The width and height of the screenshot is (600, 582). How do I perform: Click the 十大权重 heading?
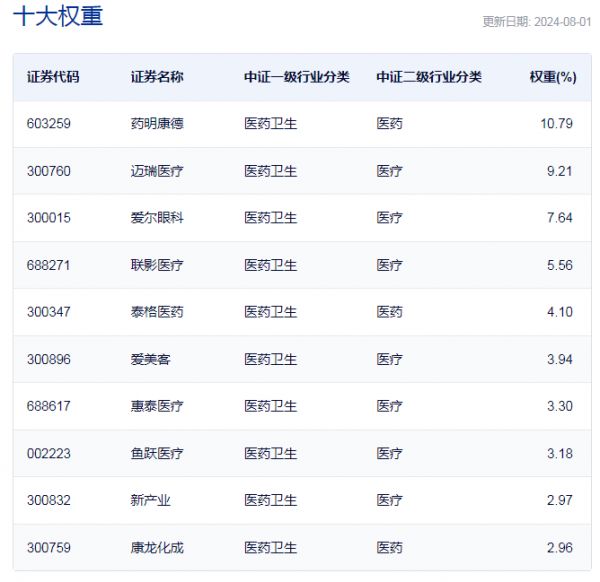click(x=58, y=16)
